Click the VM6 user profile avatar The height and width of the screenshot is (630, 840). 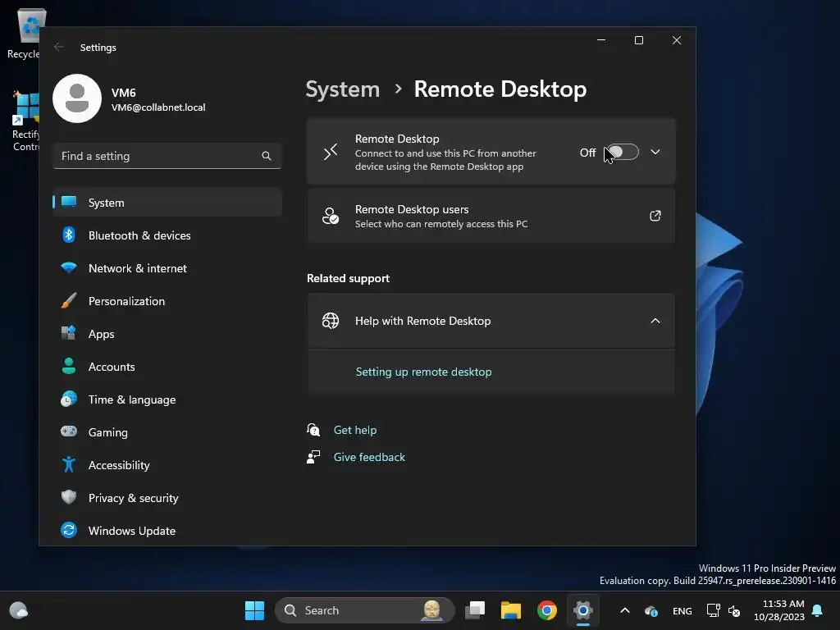[x=77, y=98]
